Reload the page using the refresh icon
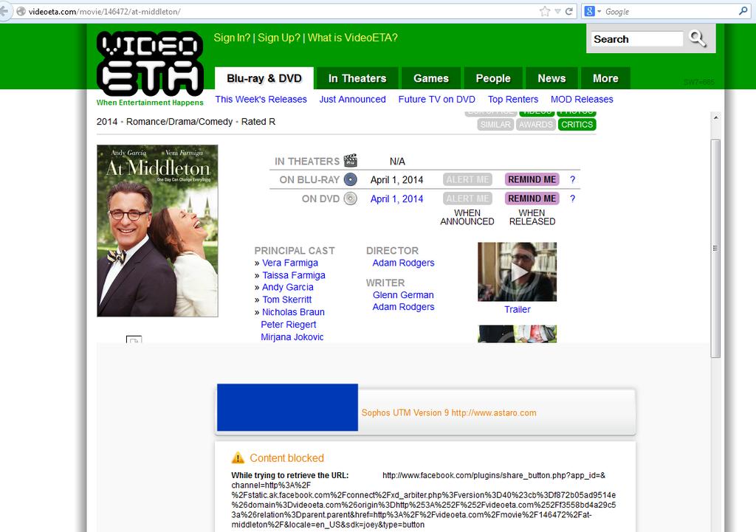The width and height of the screenshot is (756, 532). [x=569, y=12]
